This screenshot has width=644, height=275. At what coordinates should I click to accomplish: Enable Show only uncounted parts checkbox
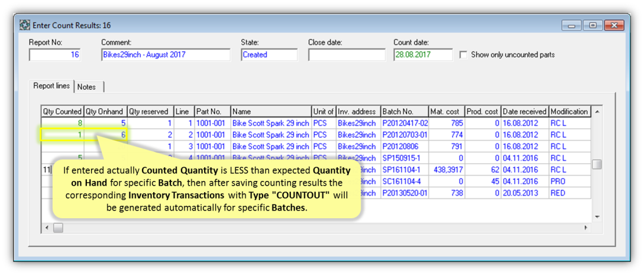464,54
